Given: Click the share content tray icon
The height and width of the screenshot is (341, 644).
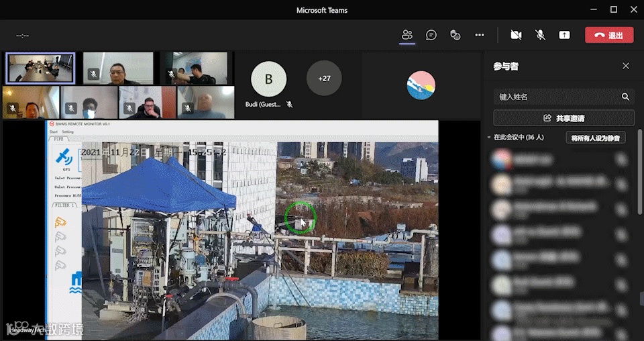Looking at the screenshot, I should pos(564,35).
